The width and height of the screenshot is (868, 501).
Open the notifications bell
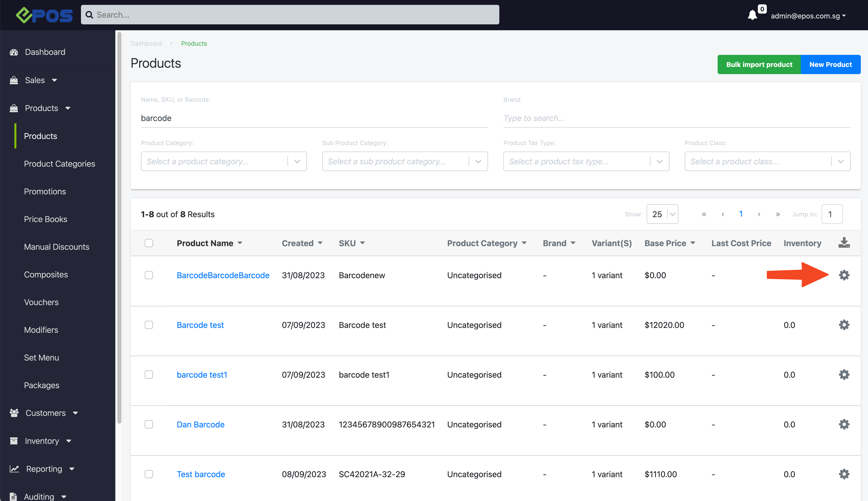coord(752,15)
